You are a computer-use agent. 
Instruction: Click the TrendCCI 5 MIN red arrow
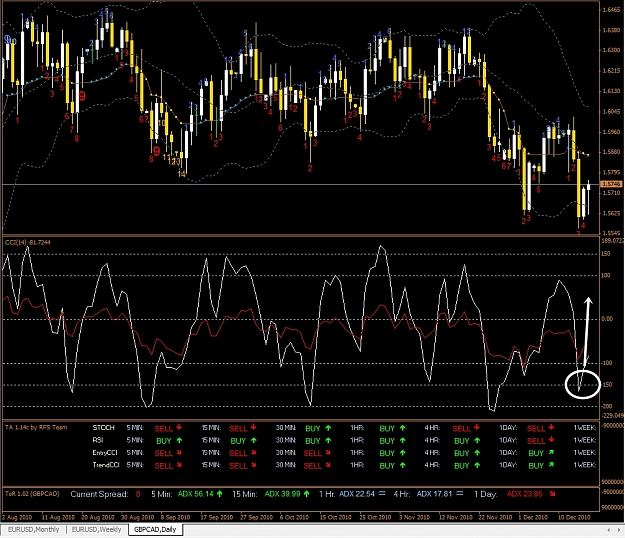point(179,465)
